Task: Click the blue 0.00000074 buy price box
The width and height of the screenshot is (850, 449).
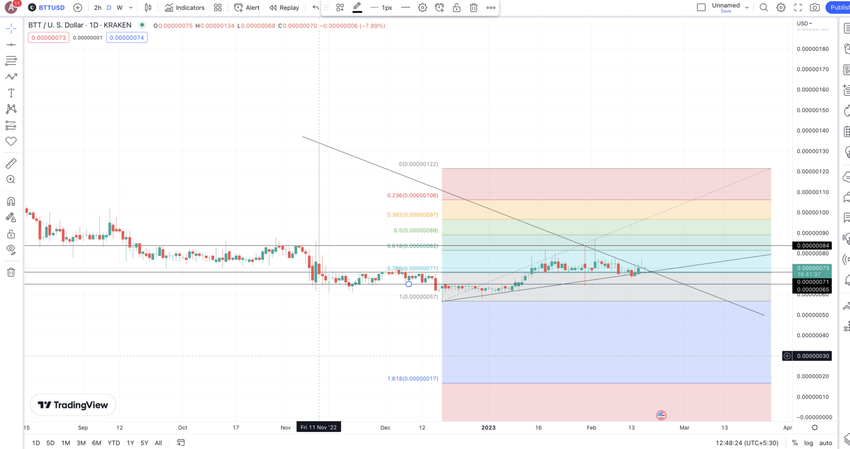Action: (x=127, y=37)
